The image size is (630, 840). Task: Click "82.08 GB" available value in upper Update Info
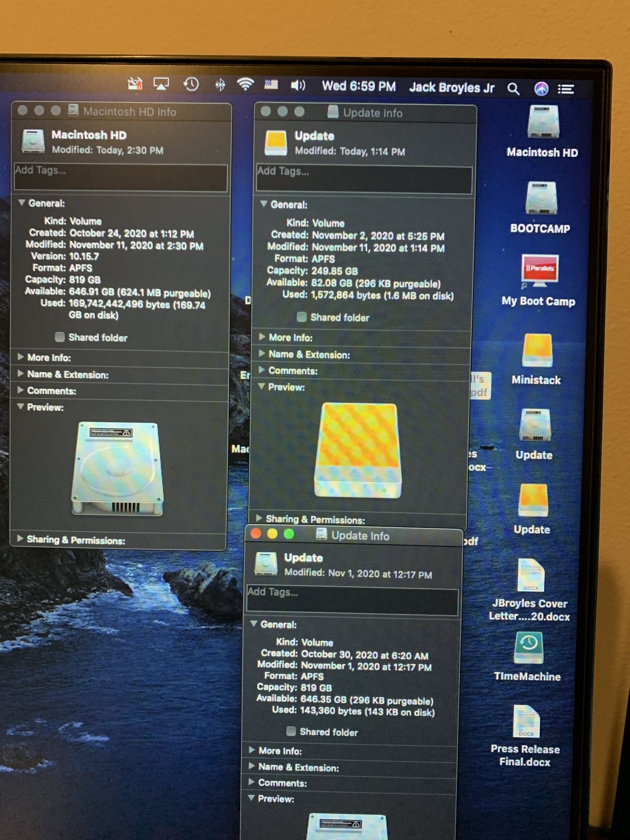tap(332, 283)
